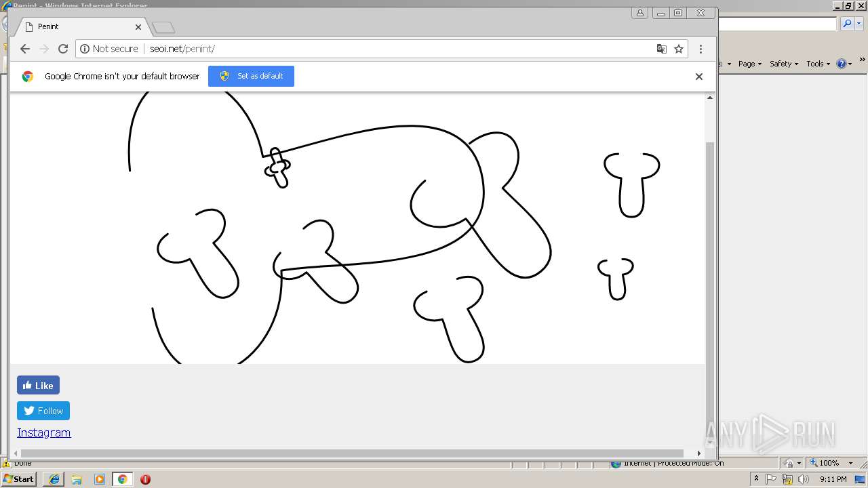This screenshot has height=488, width=868.
Task: Open Windows Explorer folder in taskbar
Action: coord(77,479)
